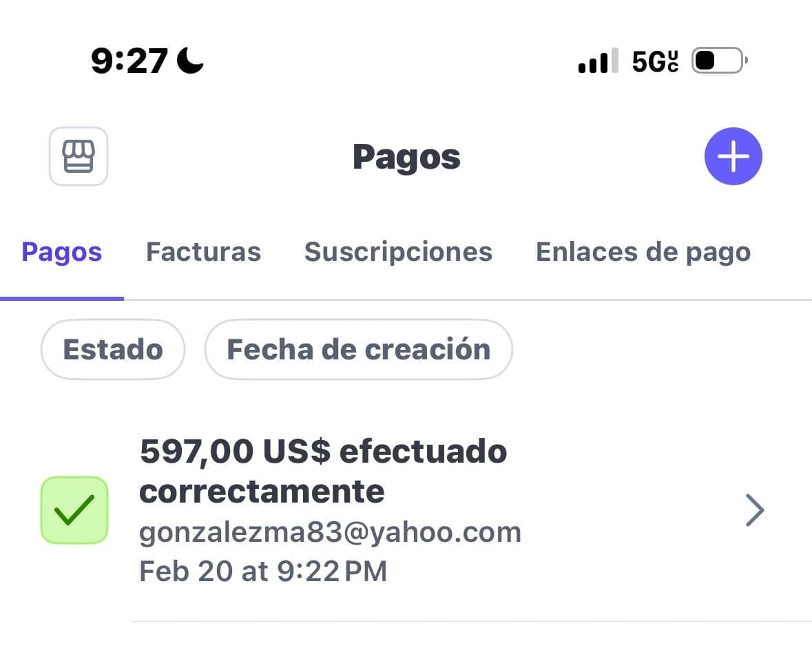This screenshot has width=812, height=652.
Task: Tap the Pagos page header title
Action: pos(406,158)
